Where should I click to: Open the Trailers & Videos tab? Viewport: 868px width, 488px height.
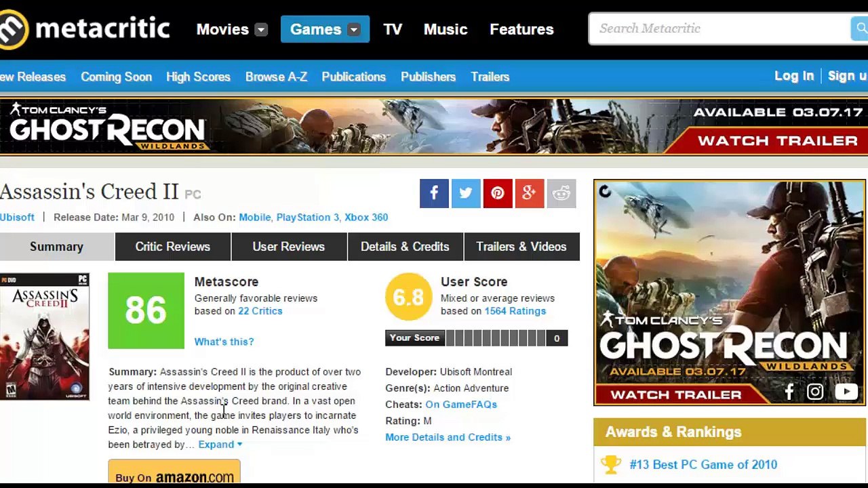521,247
